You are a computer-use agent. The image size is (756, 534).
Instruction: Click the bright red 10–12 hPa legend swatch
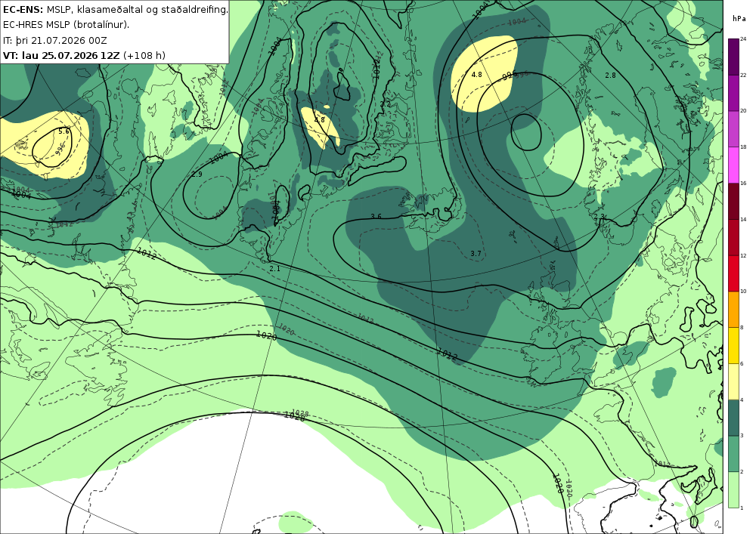(x=733, y=273)
